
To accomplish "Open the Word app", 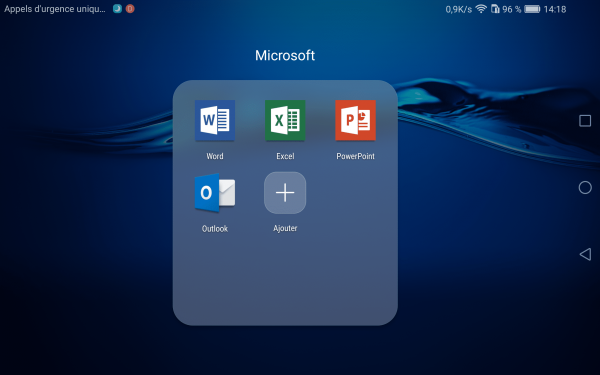I will pos(215,120).
